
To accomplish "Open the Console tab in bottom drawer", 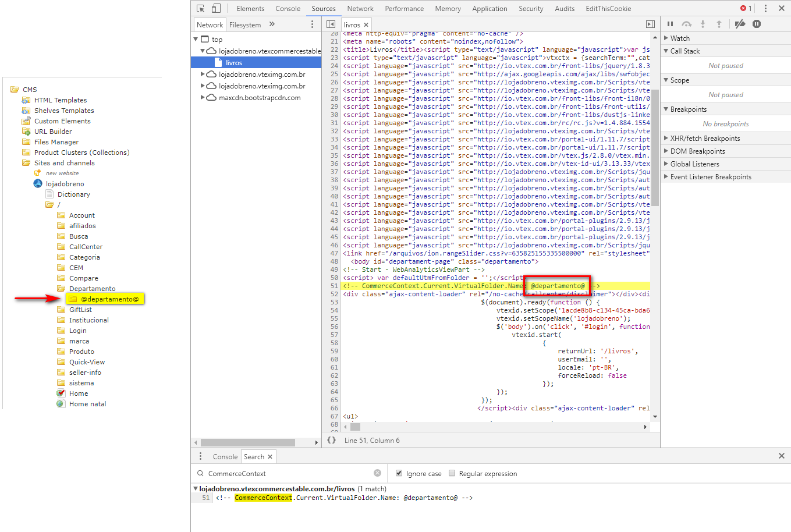I will [x=225, y=456].
